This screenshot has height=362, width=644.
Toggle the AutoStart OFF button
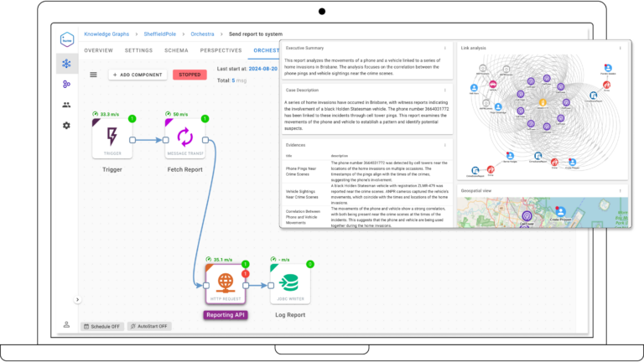click(149, 326)
